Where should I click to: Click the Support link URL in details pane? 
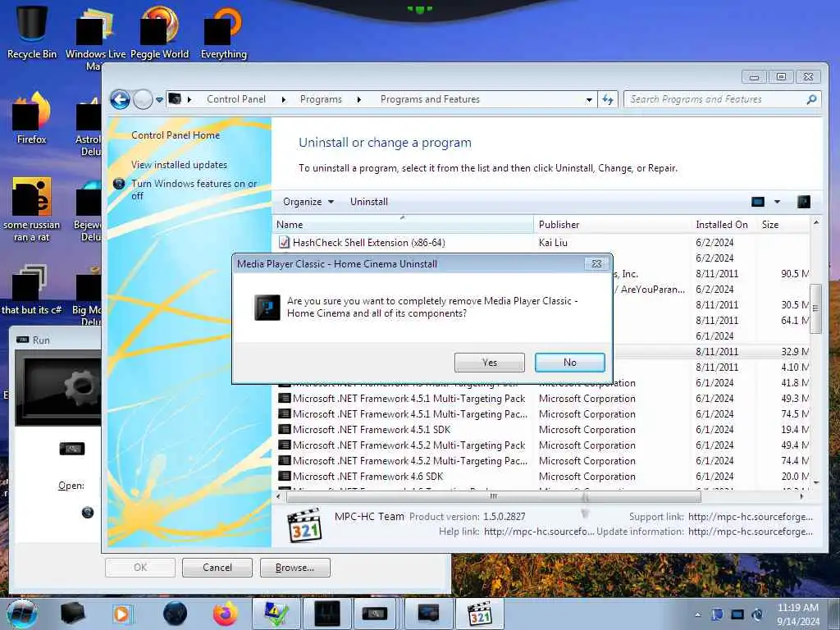click(750, 517)
